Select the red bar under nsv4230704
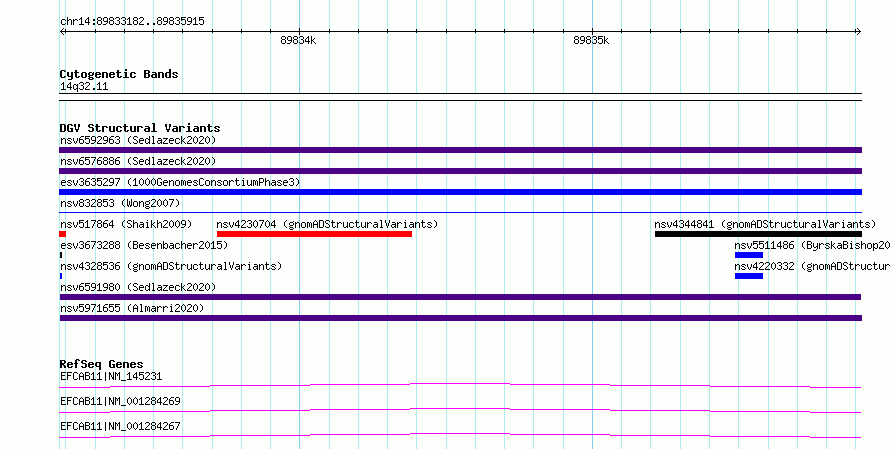Viewport: 890px width, 449px height. click(x=314, y=234)
